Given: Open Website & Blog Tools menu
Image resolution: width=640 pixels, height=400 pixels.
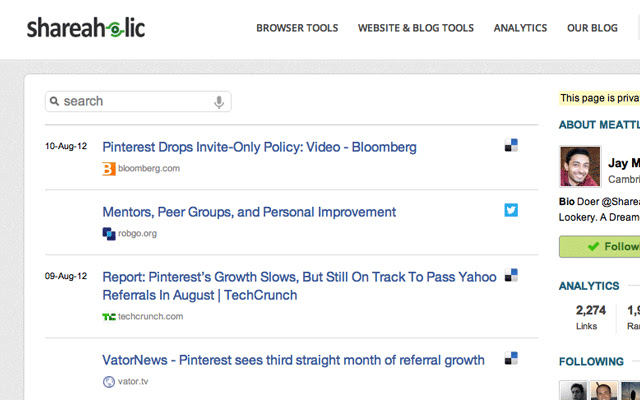Looking at the screenshot, I should click(415, 28).
